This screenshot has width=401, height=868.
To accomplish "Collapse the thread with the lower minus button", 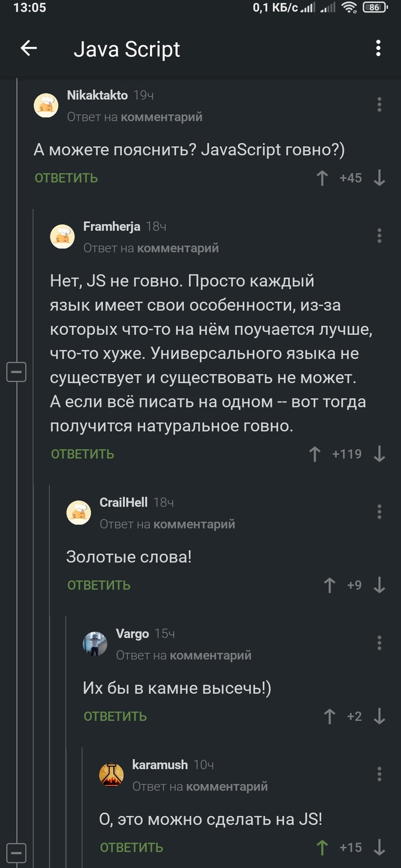I will pyautogui.click(x=17, y=853).
